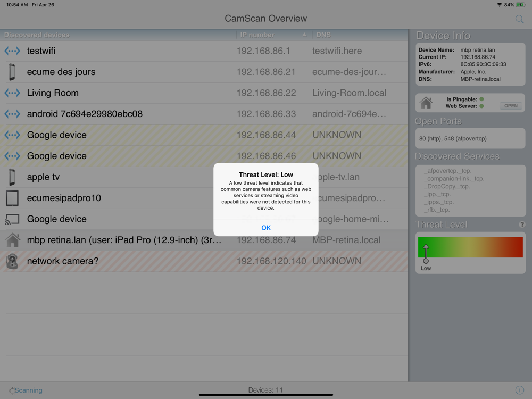Click the battery status icon
The height and width of the screenshot is (399, 532).
520,5
